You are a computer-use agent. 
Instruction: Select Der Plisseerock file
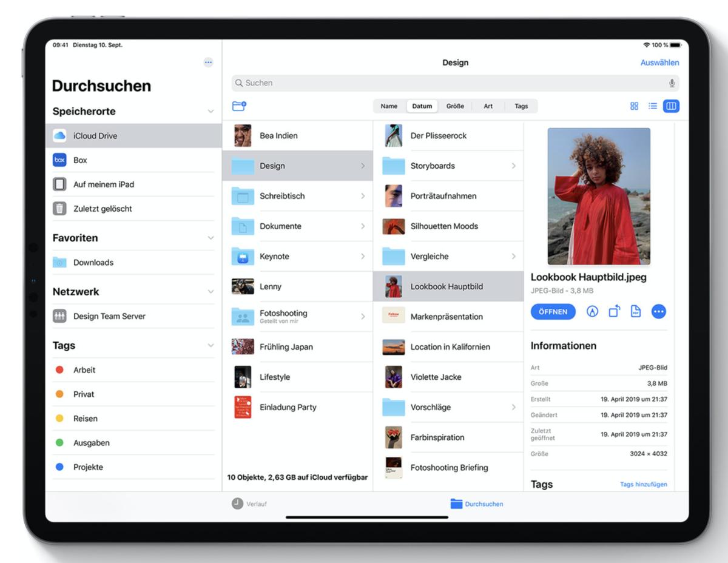[x=448, y=136]
